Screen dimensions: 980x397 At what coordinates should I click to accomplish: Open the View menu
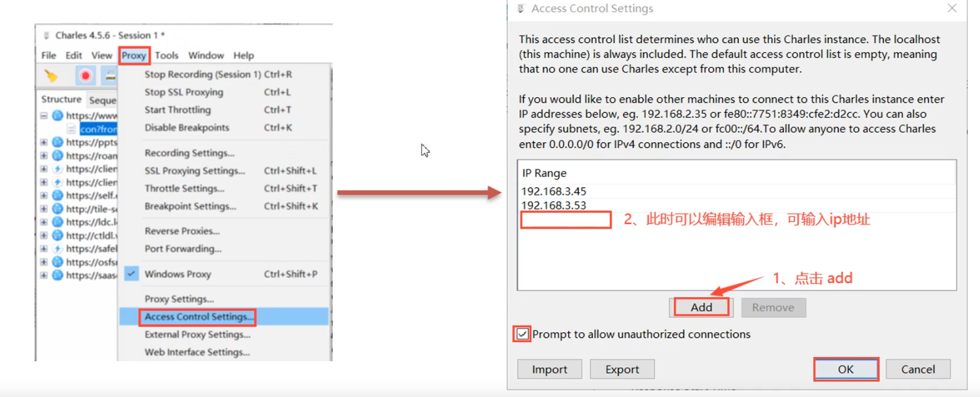point(102,56)
